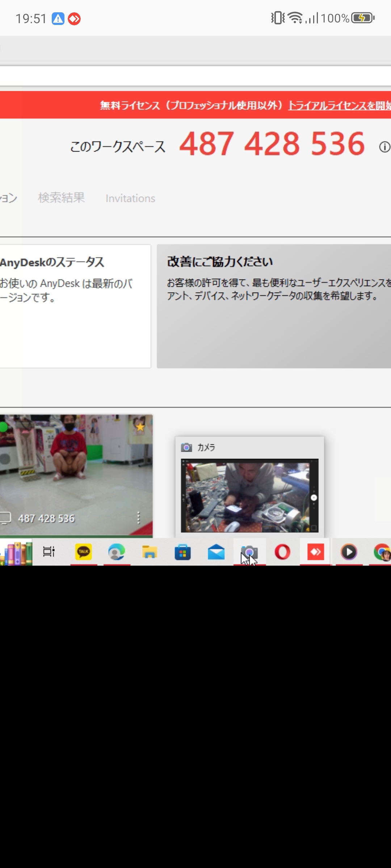
Task: Open the Microsoft Store taskbar icon
Action: coord(183,552)
